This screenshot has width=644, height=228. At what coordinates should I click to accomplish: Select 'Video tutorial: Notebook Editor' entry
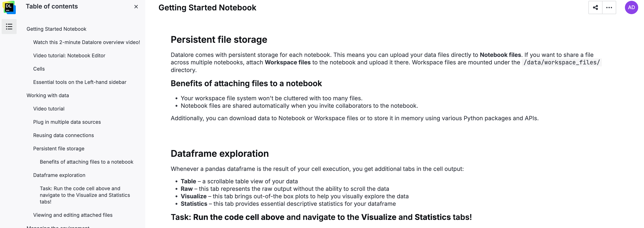coord(69,55)
